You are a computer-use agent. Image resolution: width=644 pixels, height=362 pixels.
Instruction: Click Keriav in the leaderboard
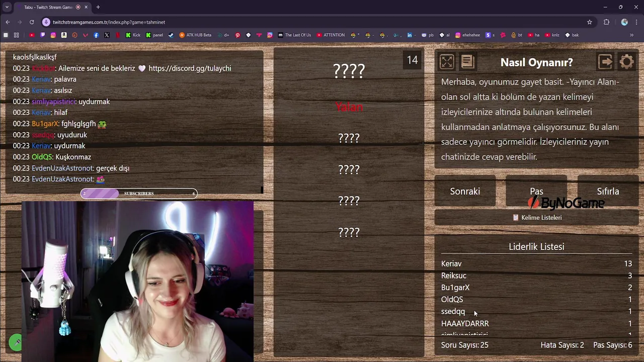[x=451, y=263]
